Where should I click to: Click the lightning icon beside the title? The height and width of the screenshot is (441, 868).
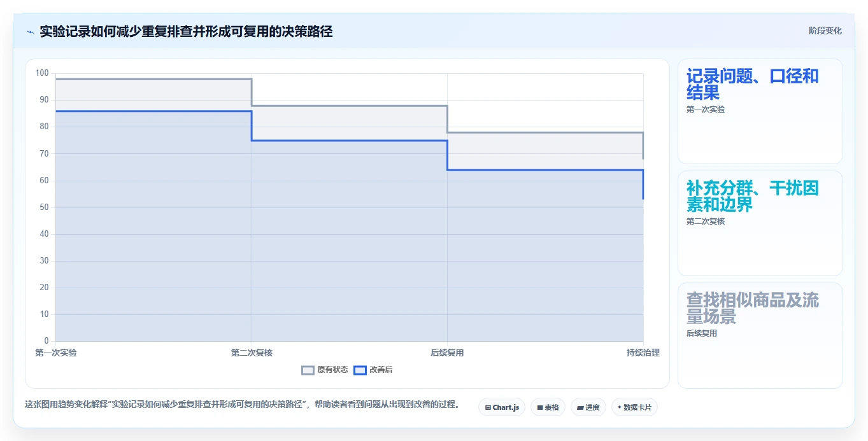(x=30, y=31)
